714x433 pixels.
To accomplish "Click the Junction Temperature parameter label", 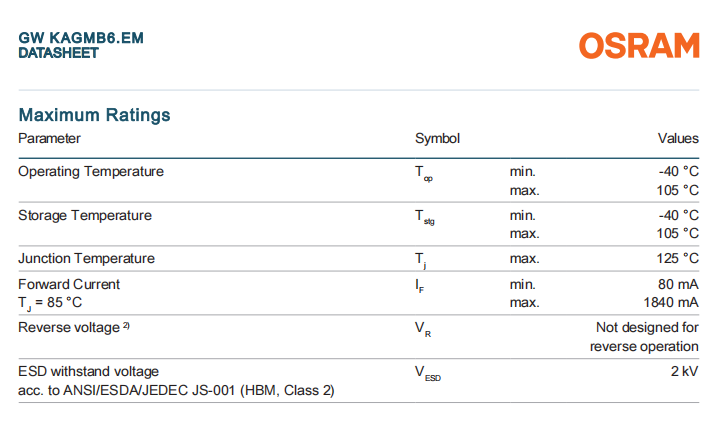I will coord(86,258).
